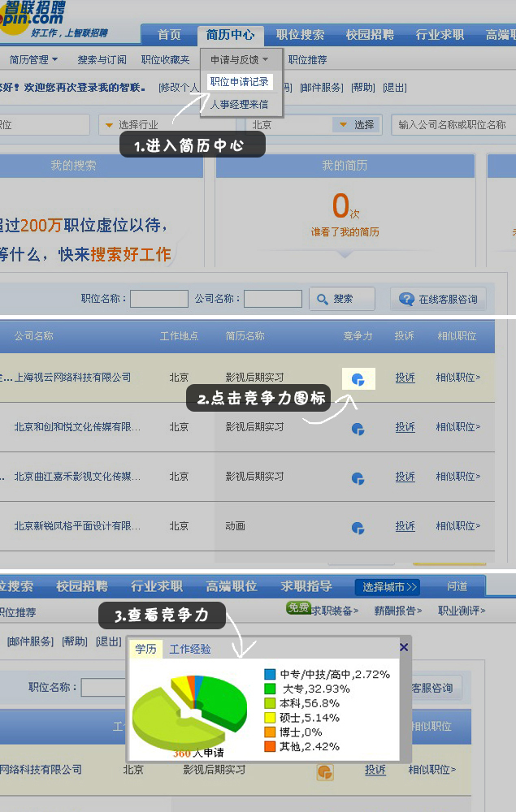Open the 首页 navigation tab
The width and height of the screenshot is (516, 812).
point(169,35)
